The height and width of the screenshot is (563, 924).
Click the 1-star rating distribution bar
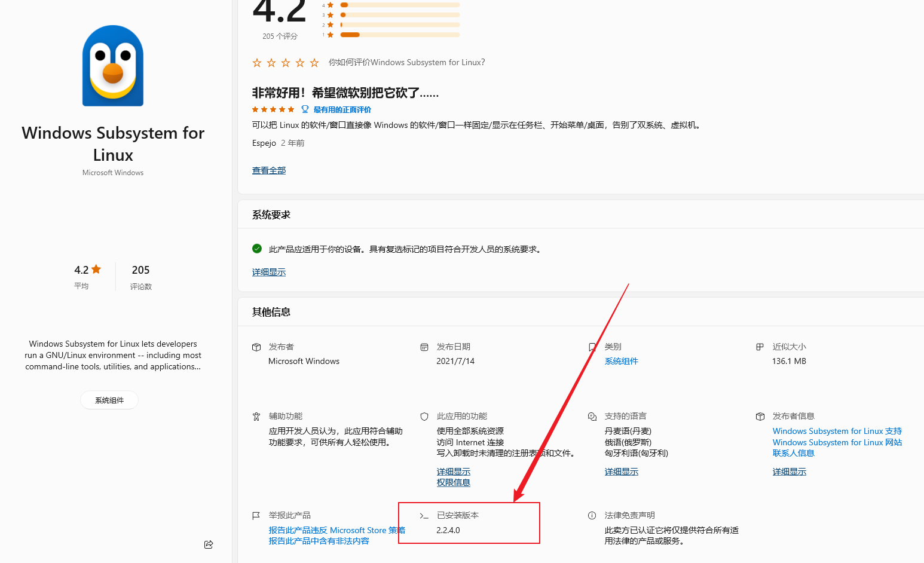pyautogui.click(x=400, y=35)
